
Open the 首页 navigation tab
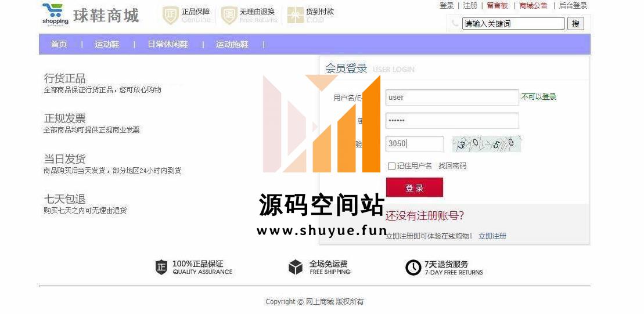pos(59,44)
